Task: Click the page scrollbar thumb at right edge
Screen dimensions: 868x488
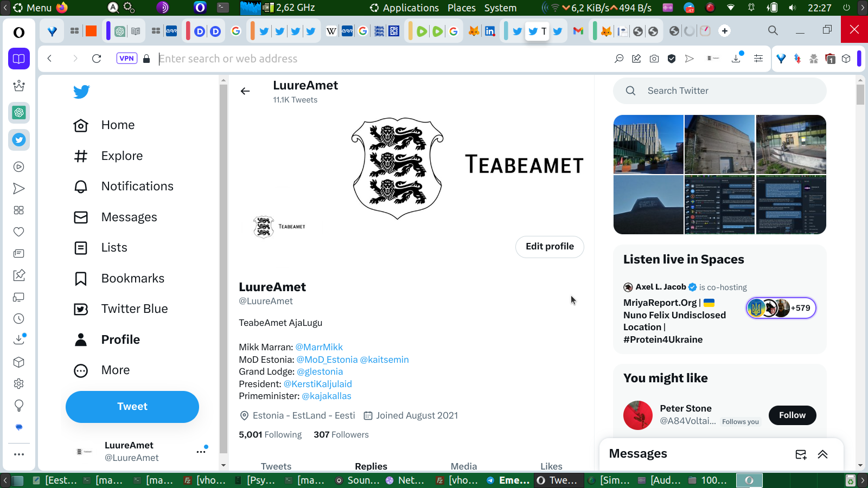Action: pyautogui.click(x=860, y=94)
